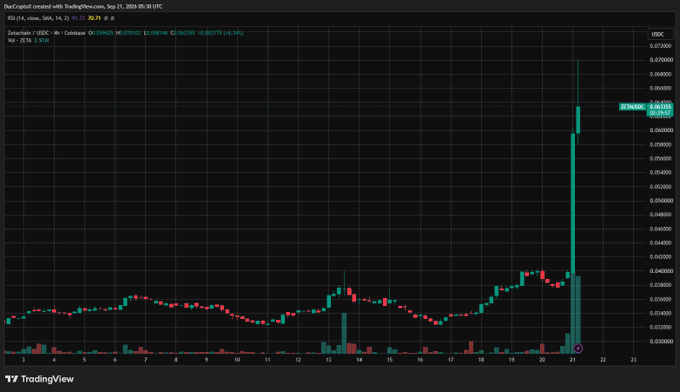Click the 0.044000 price axis label
This screenshot has width=680, height=392.
(x=660, y=243)
